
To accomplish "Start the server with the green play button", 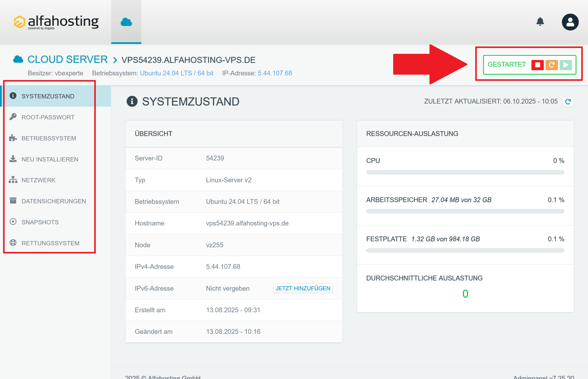I will 566,64.
